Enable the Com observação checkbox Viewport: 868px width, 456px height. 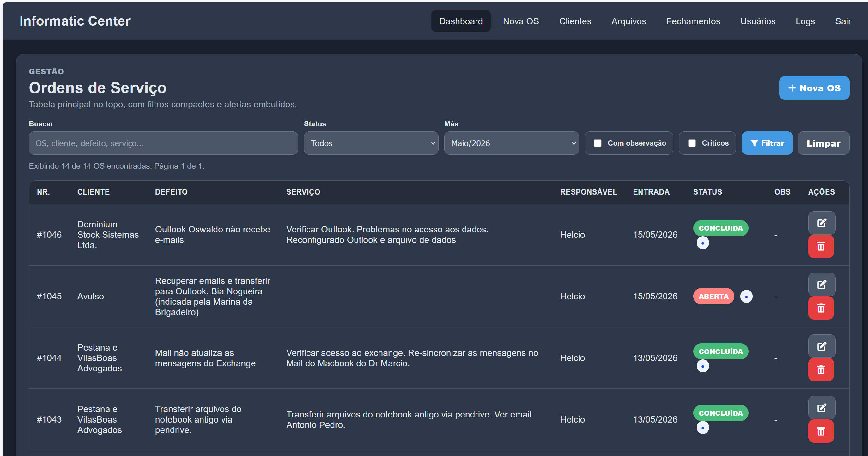point(598,143)
